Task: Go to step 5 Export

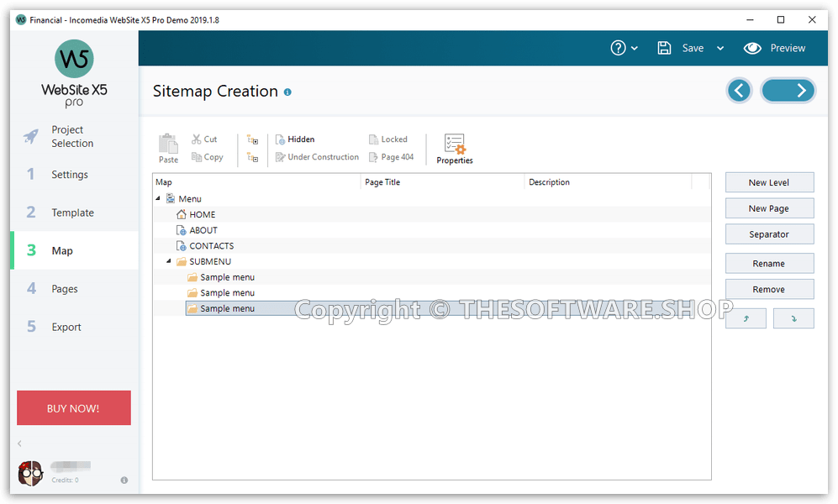Action: (x=74, y=327)
